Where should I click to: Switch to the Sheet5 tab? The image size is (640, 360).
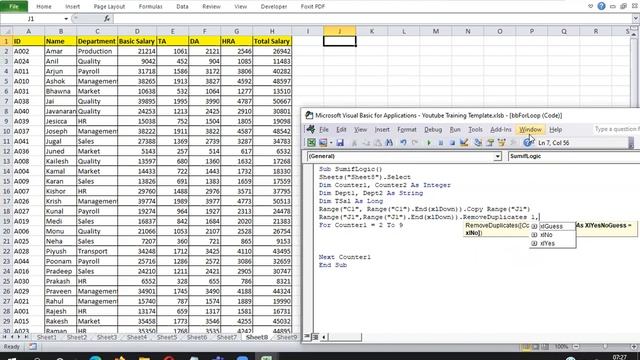pyautogui.click(x=167, y=337)
